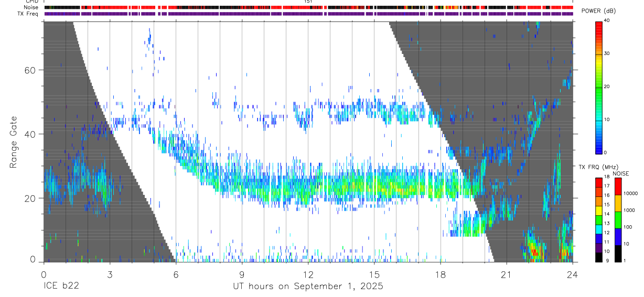Click the NOISE colour bar legend

click(618, 219)
